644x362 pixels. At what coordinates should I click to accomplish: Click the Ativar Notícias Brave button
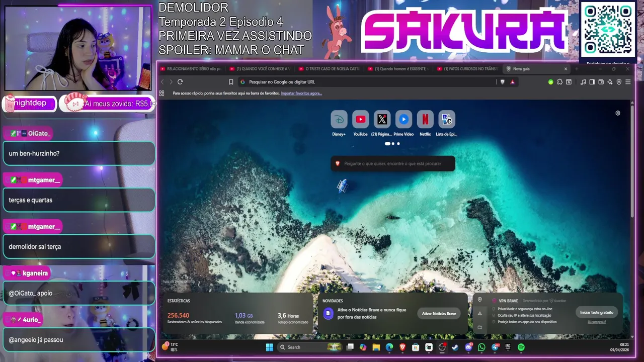(x=439, y=313)
